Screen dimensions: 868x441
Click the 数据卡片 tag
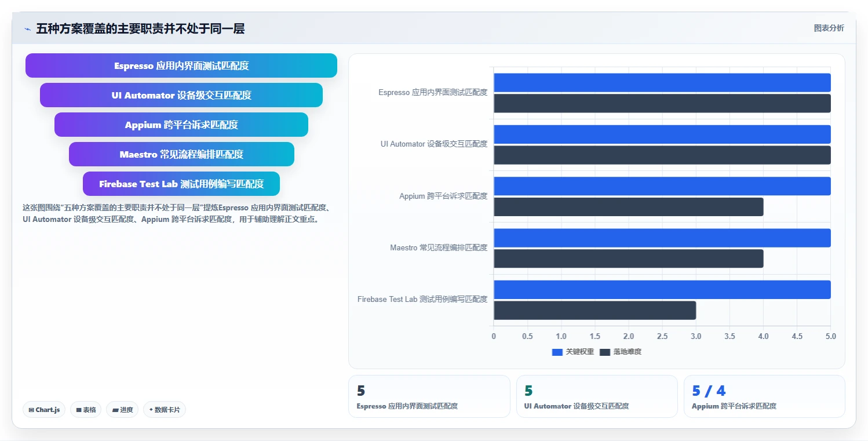(x=165, y=410)
